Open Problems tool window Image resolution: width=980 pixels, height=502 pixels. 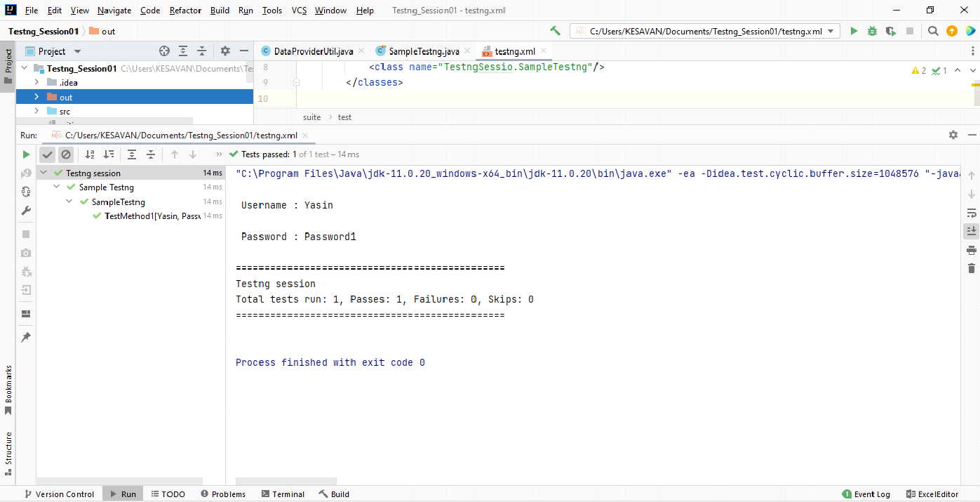point(223,494)
